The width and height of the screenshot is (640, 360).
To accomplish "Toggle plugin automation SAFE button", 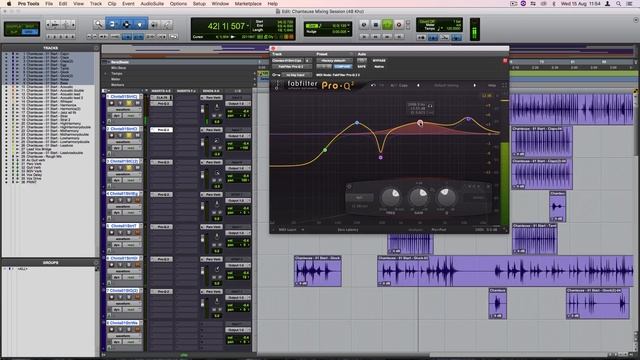I will pos(362,67).
